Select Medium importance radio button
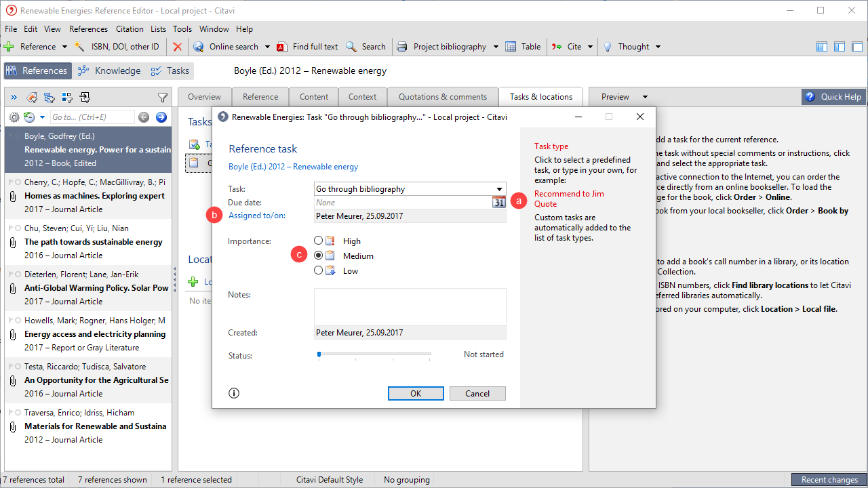 coord(319,256)
